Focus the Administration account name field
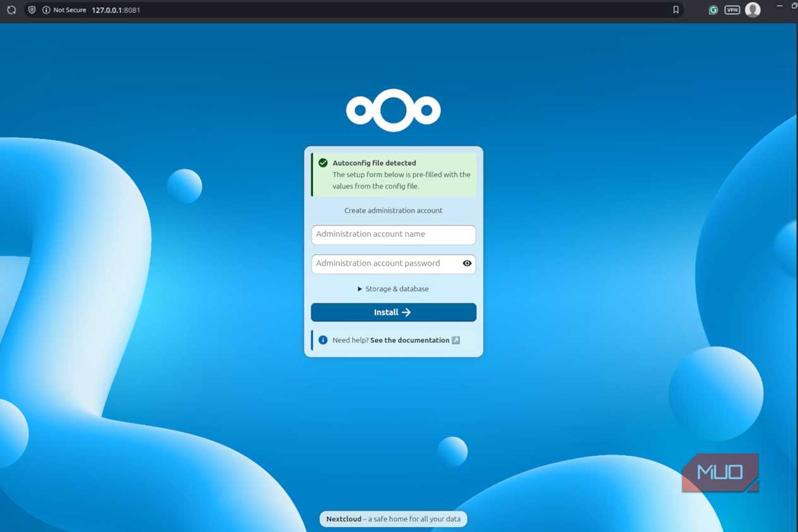 [x=394, y=234]
